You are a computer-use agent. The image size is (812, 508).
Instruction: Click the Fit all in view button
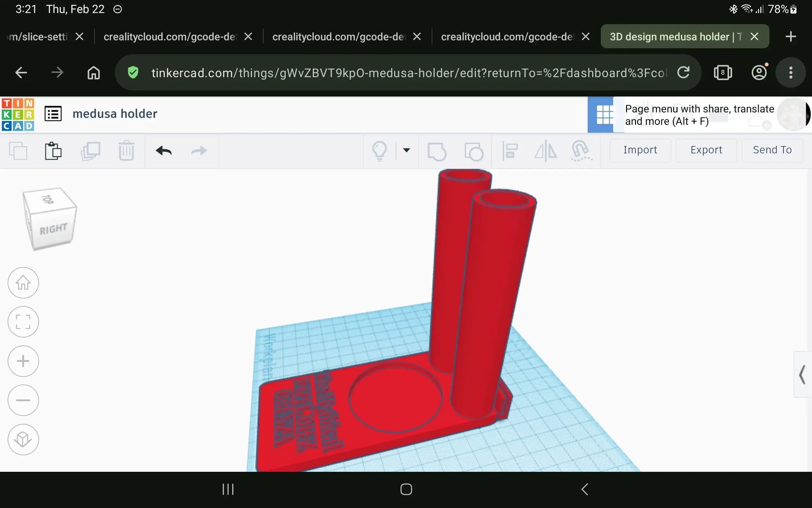coord(23,322)
